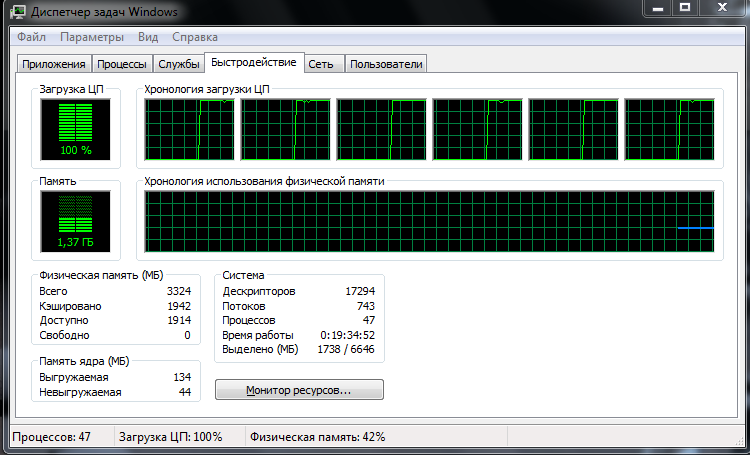The image size is (750, 455).
Task: Click the Всего value 3324
Action: click(x=179, y=291)
